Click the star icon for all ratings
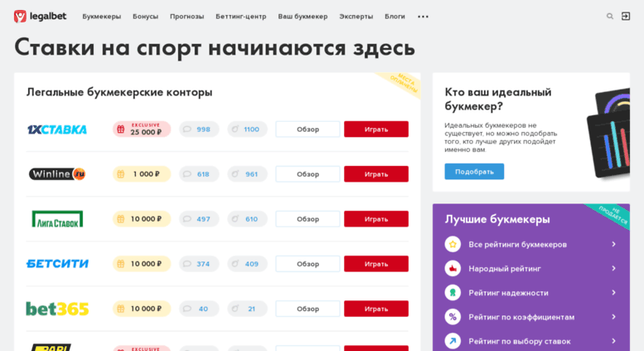 click(x=453, y=245)
